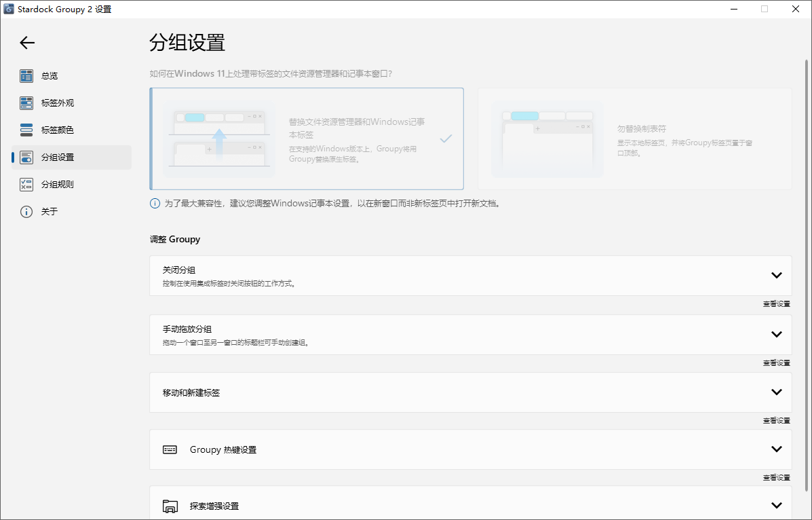Image resolution: width=812 pixels, height=520 pixels.
Task: Expand 探索增强设置 chevron
Action: point(776,506)
